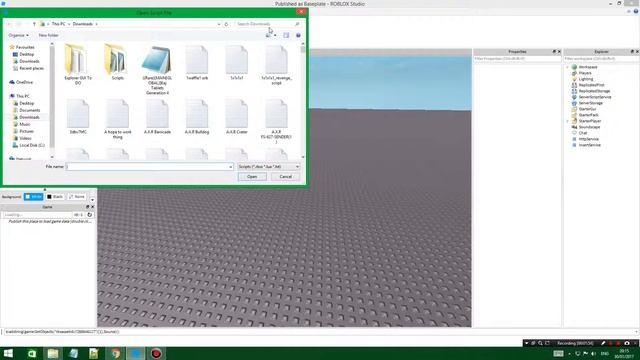Viewport: 640px width, 360px height.
Task: Click the File name input field
Action: 147,167
